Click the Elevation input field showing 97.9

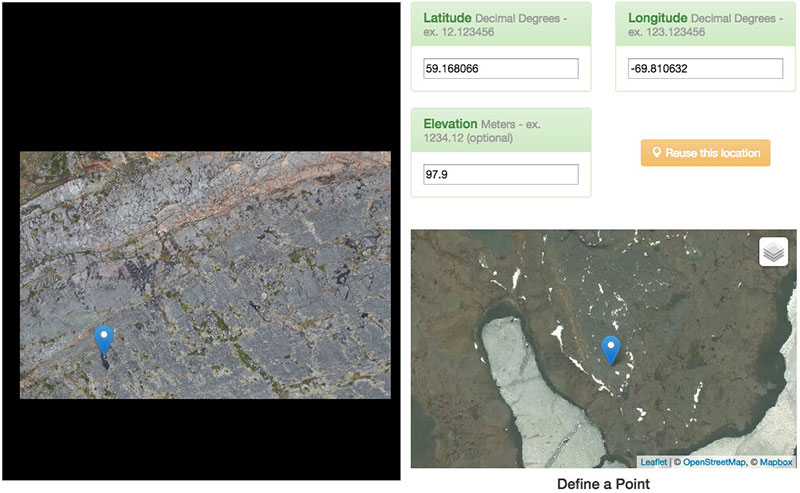(x=501, y=174)
